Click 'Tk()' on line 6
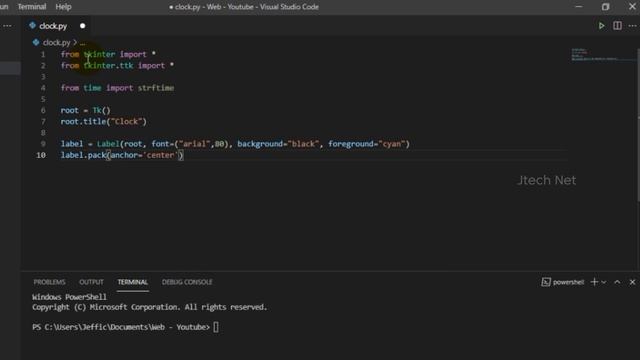640x360 pixels. click(101, 111)
